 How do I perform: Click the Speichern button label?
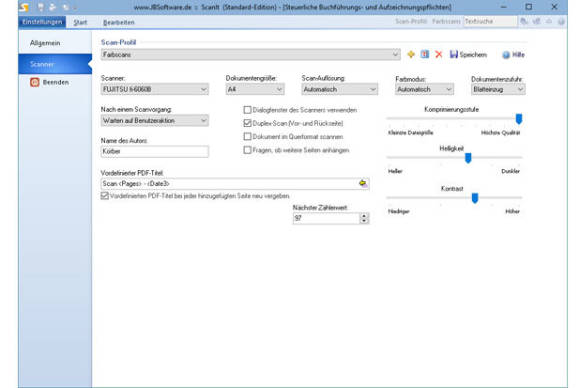coord(473,55)
